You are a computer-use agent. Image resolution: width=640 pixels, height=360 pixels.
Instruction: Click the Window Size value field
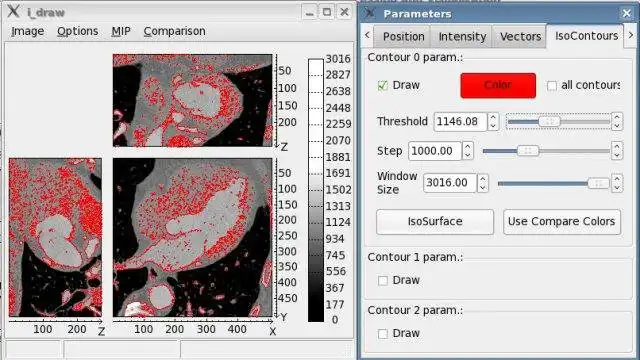(450, 183)
